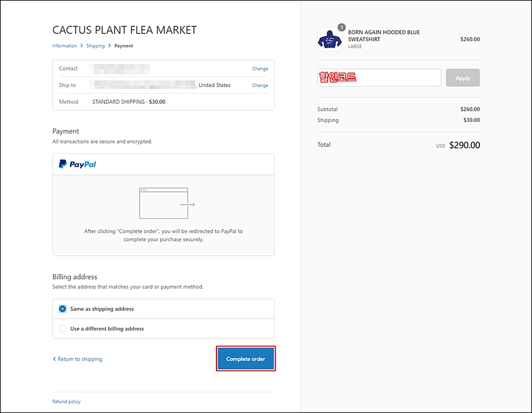The width and height of the screenshot is (532, 413).
Task: Click the STANDARD SHIPPING · $30.00 method text
Action: tap(128, 102)
